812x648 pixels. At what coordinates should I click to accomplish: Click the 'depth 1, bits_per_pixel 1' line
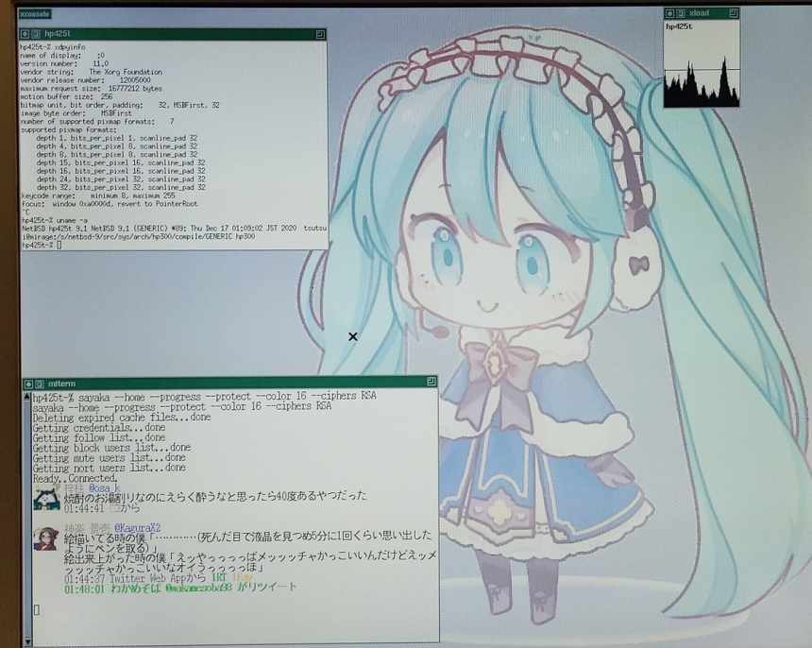click(116, 138)
